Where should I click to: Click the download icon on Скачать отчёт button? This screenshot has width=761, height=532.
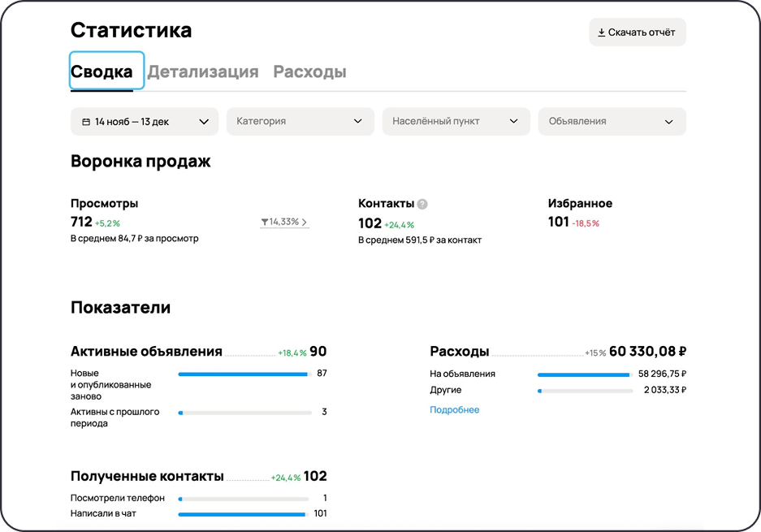click(601, 32)
